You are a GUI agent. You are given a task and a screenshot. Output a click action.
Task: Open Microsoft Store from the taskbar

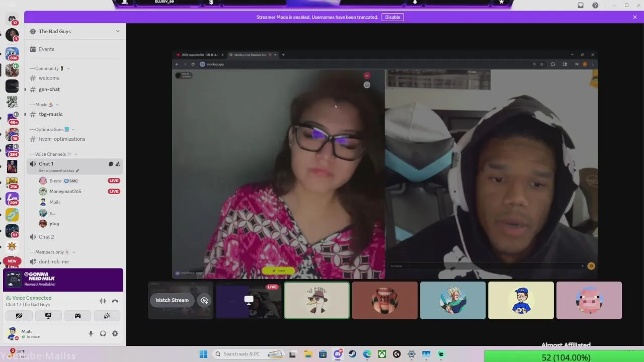(x=323, y=354)
